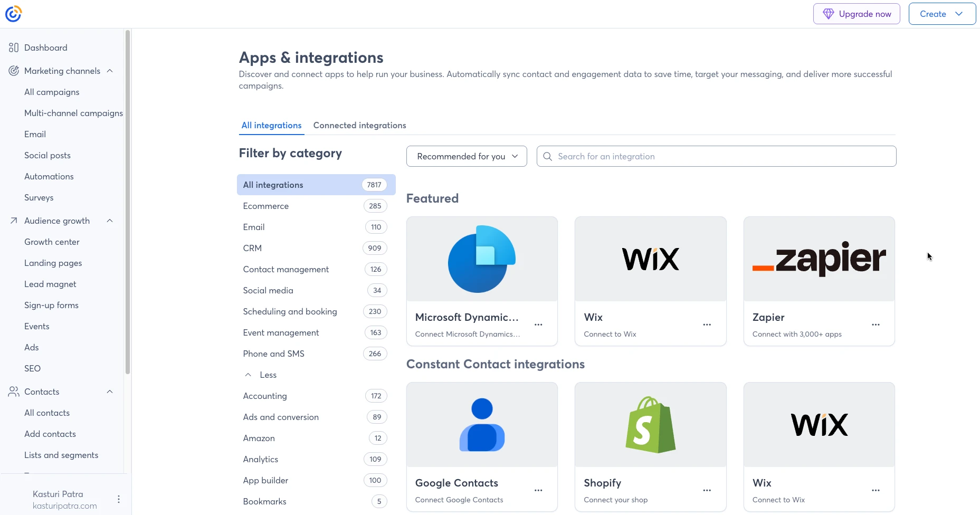This screenshot has height=515, width=980.
Task: Open Add contacts in sidebar
Action: (x=50, y=434)
